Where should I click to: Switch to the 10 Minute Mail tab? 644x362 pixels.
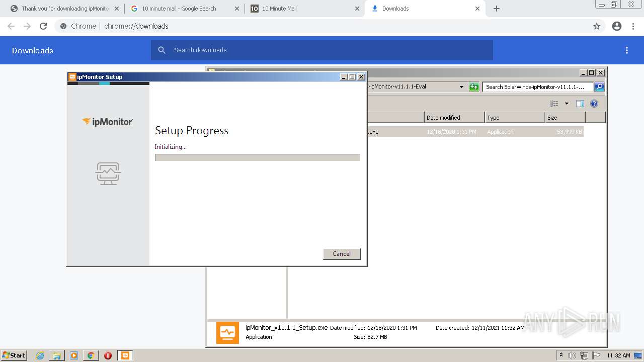tap(305, 9)
